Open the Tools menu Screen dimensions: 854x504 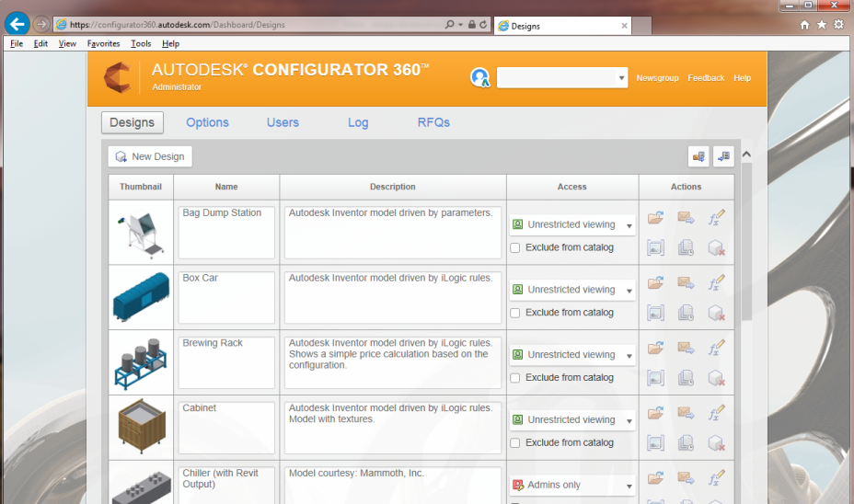pyautogui.click(x=141, y=43)
